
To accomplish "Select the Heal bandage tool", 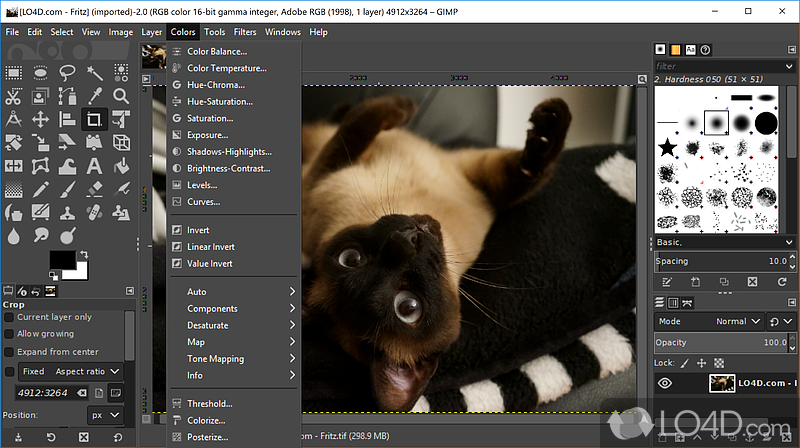I will [x=94, y=212].
